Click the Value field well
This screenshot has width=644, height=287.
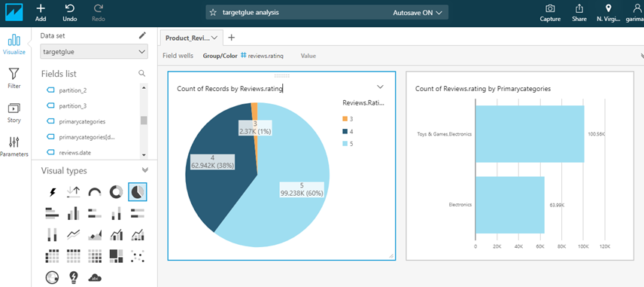(308, 56)
